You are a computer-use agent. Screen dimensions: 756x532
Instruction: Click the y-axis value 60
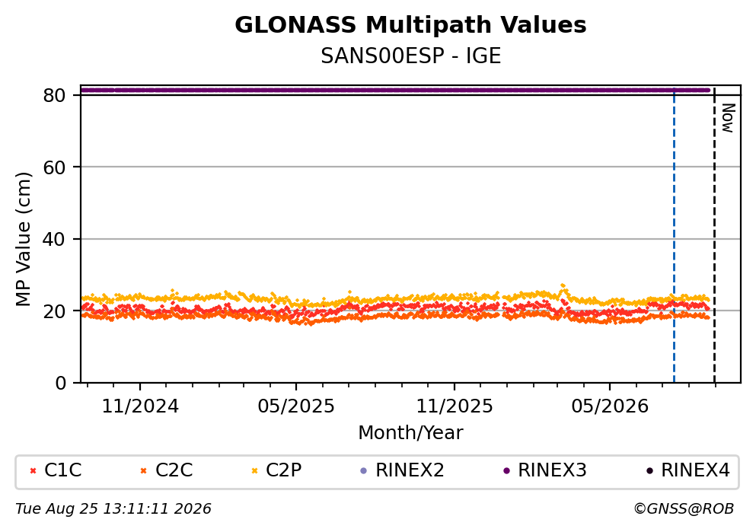54,167
